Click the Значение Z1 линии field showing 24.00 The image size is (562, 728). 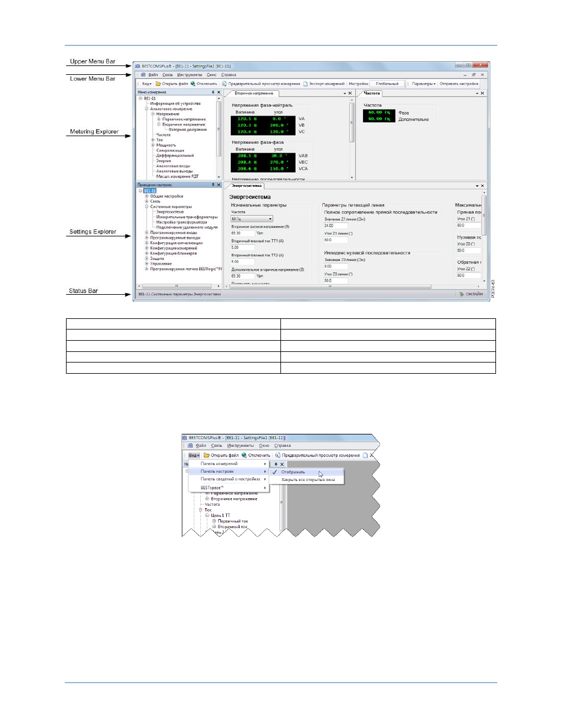tap(335, 226)
